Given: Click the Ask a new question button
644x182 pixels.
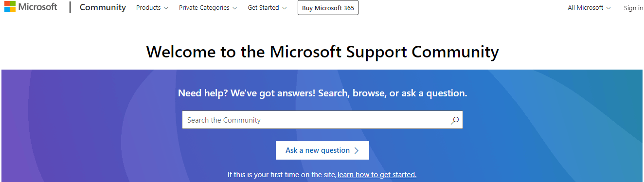Looking at the screenshot, I should pos(322,150).
